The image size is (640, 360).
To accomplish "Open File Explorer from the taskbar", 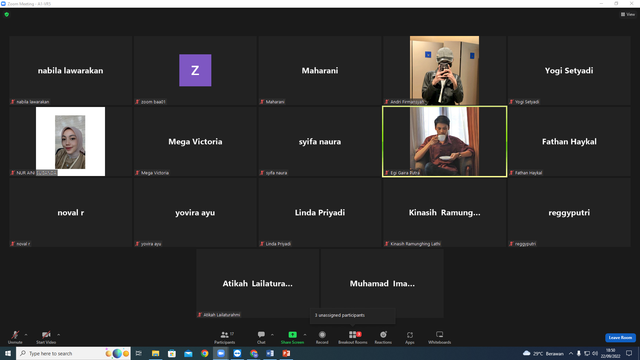I will [156, 353].
